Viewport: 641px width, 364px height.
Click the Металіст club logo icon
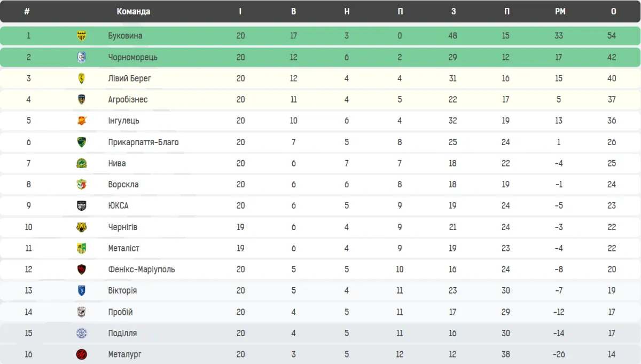point(82,248)
